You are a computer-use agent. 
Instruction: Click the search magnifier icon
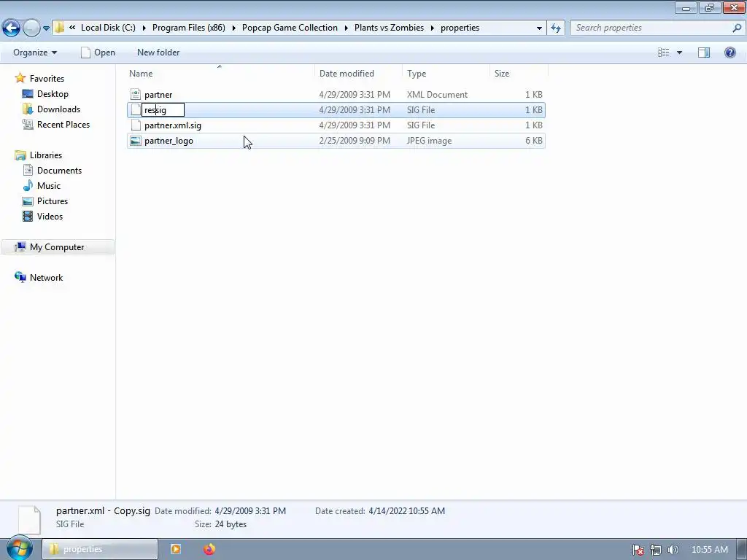tap(737, 28)
